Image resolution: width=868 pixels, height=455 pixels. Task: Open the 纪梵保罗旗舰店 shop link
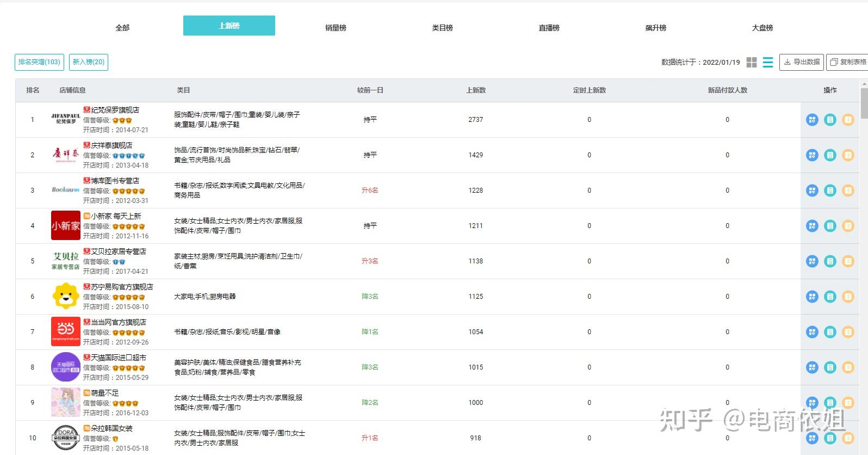pyautogui.click(x=115, y=110)
